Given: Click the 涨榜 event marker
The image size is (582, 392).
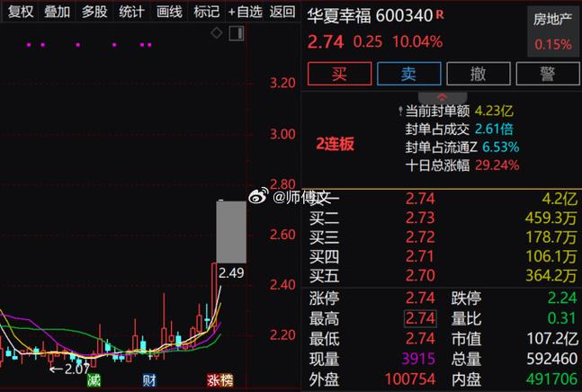Looking at the screenshot, I should pos(219,381).
